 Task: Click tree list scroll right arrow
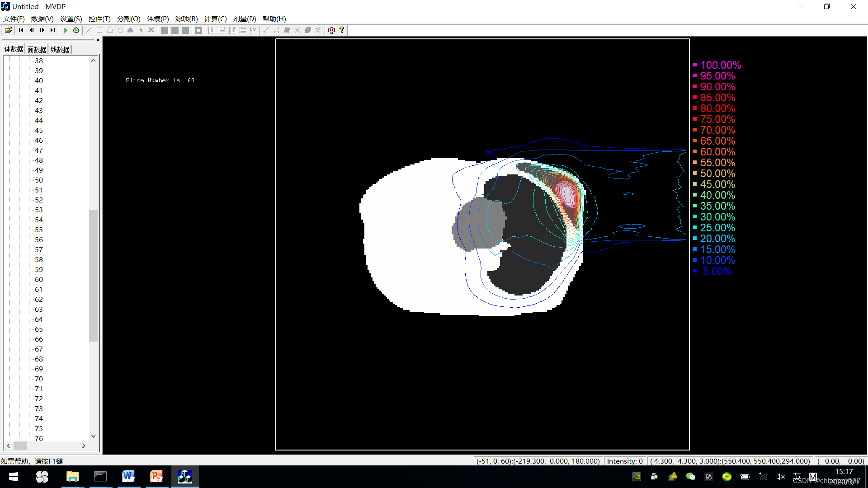[x=84, y=446]
